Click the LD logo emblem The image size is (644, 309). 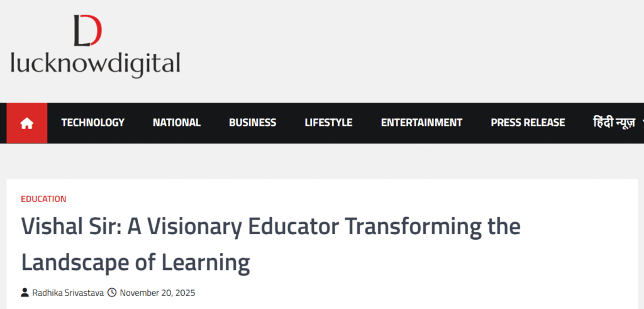[x=87, y=31]
